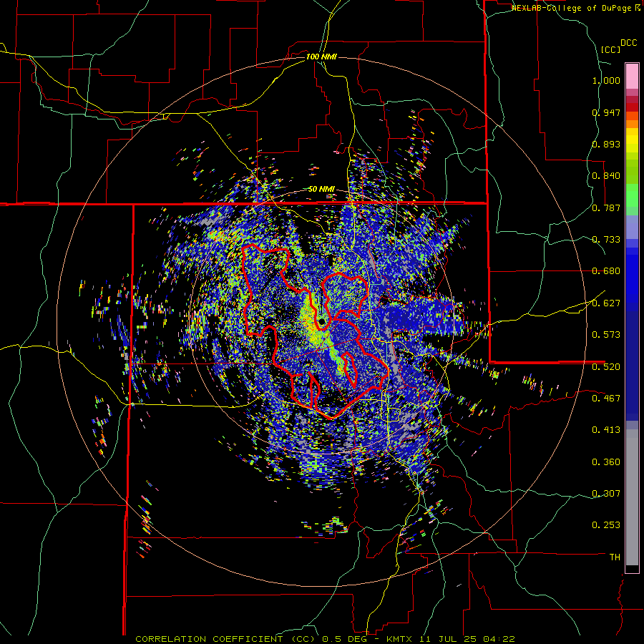Click the 0.360 scale value
The image size is (644, 644).
pyautogui.click(x=606, y=462)
